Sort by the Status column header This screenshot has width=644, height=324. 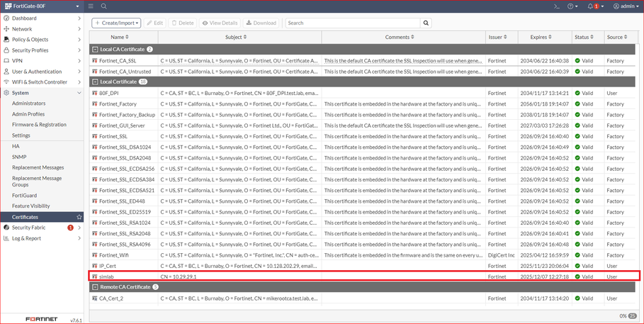(x=584, y=37)
